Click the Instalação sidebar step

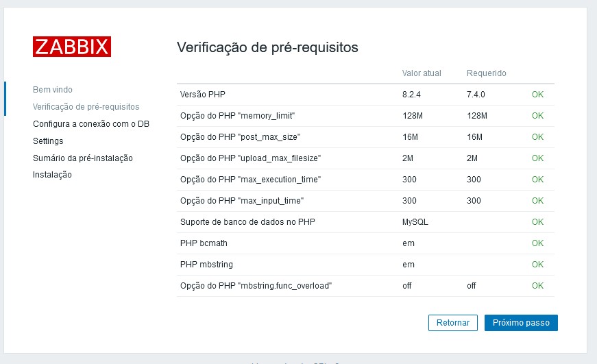[52, 174]
